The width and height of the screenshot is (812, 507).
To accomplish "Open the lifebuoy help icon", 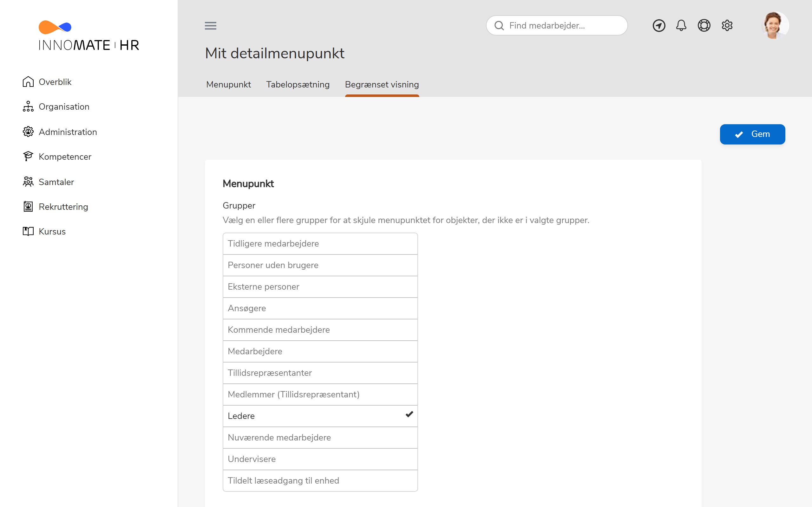I will 704,25.
